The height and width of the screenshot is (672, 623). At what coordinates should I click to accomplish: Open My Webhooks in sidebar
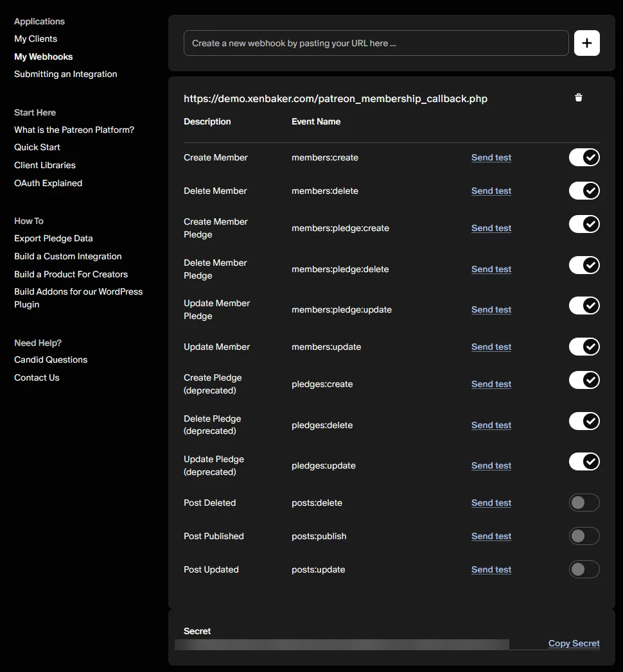click(x=43, y=56)
